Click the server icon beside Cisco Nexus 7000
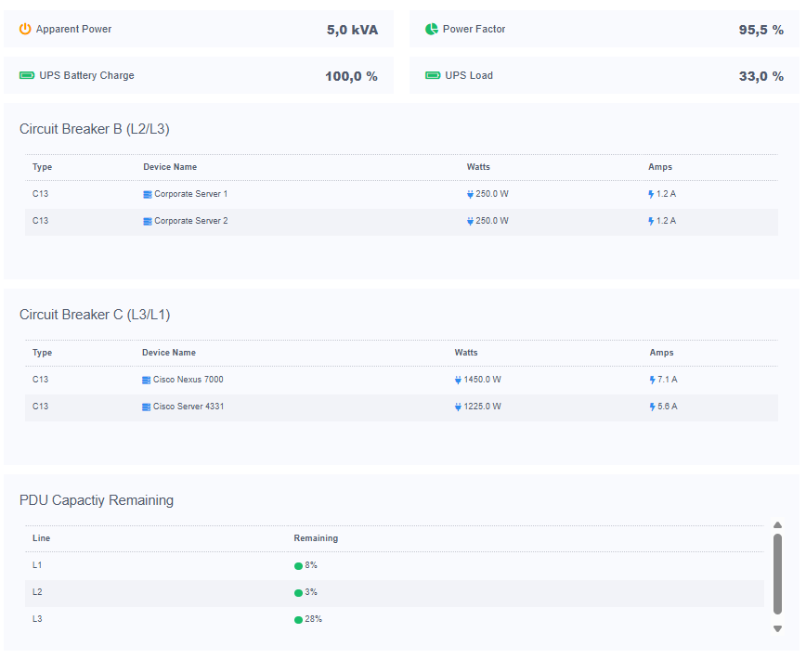 coord(146,380)
